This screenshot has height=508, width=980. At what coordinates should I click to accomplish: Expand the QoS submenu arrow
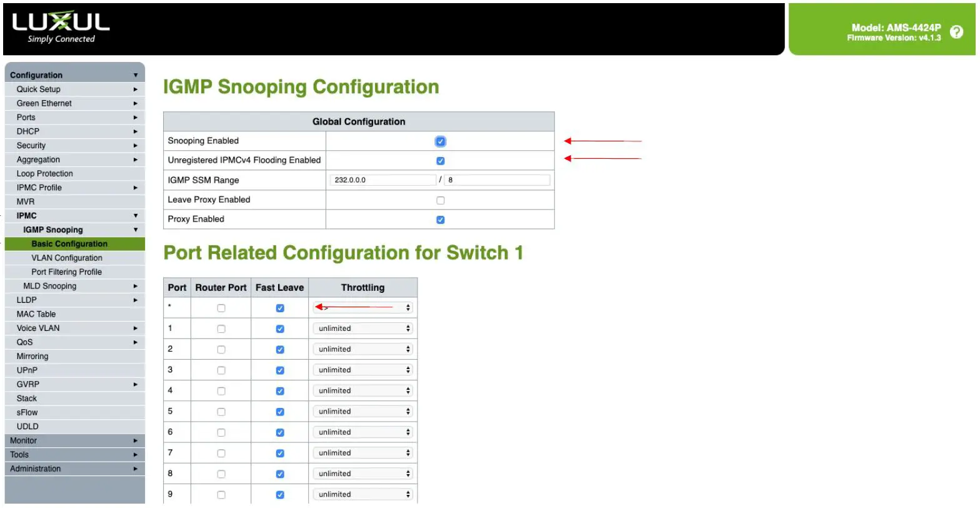click(136, 342)
